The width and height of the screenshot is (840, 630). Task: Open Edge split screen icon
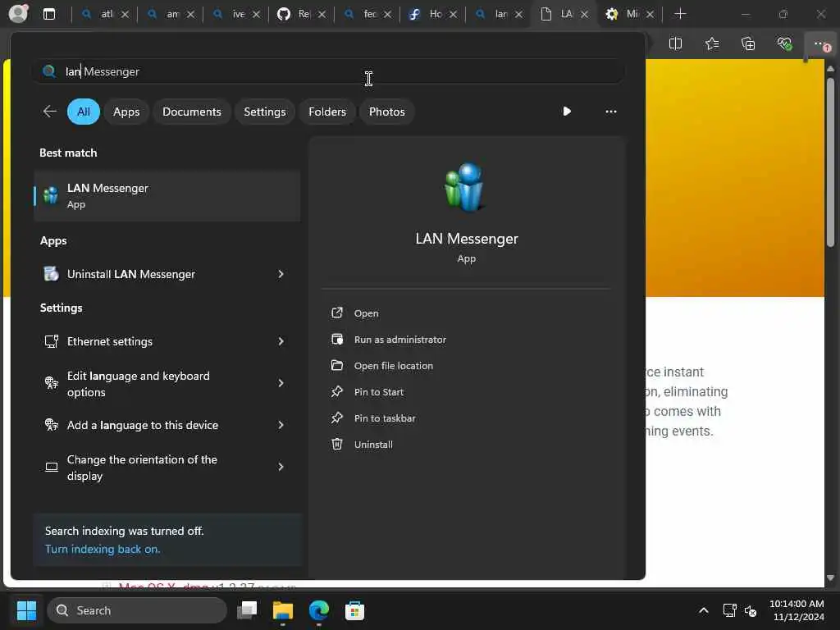coord(676,44)
